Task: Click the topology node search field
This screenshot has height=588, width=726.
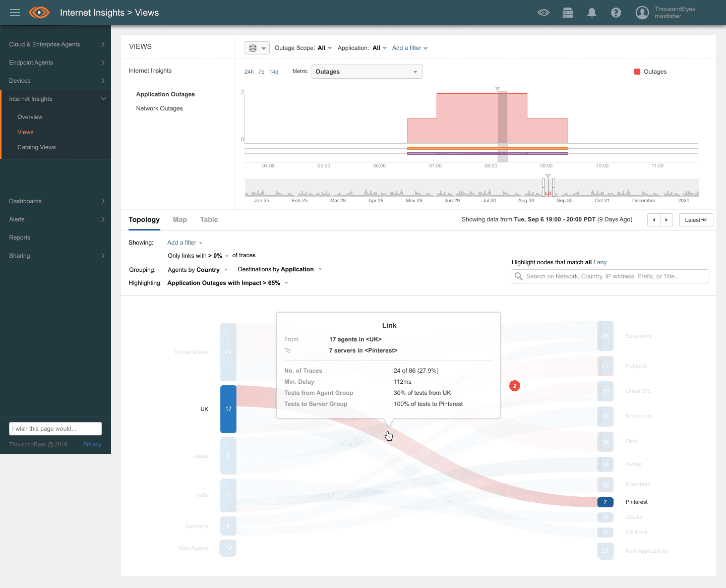Action: (x=610, y=276)
